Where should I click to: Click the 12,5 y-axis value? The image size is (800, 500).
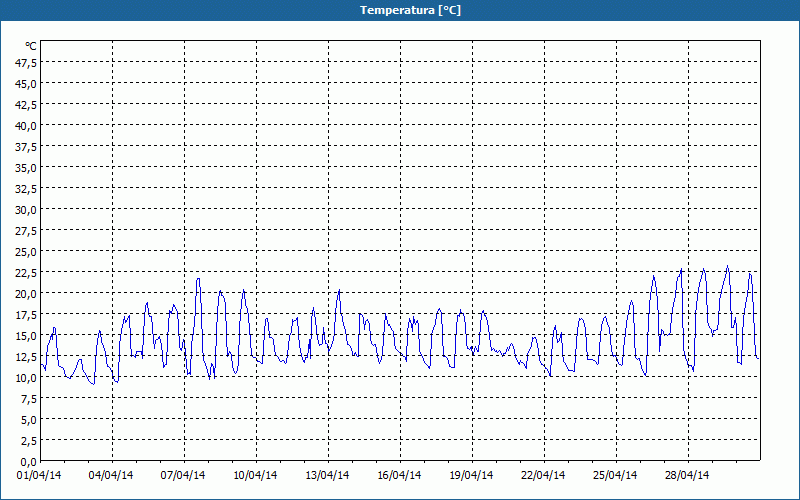27,357
